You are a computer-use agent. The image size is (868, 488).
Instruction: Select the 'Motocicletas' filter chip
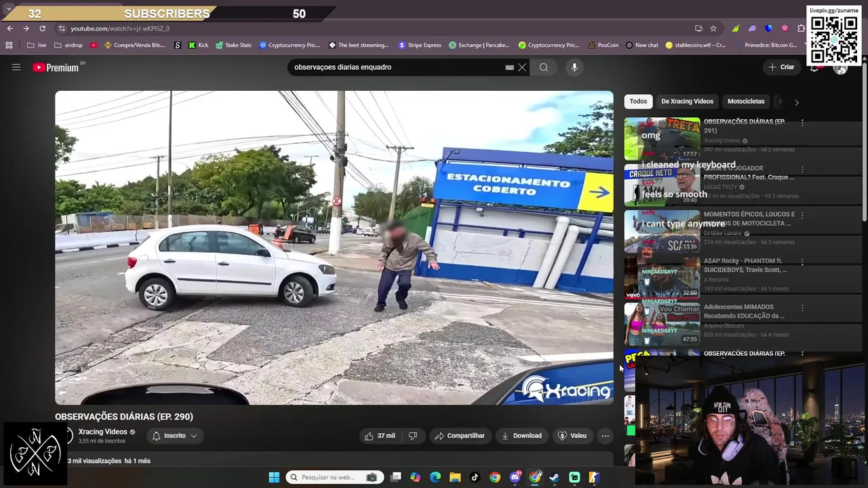tap(746, 101)
